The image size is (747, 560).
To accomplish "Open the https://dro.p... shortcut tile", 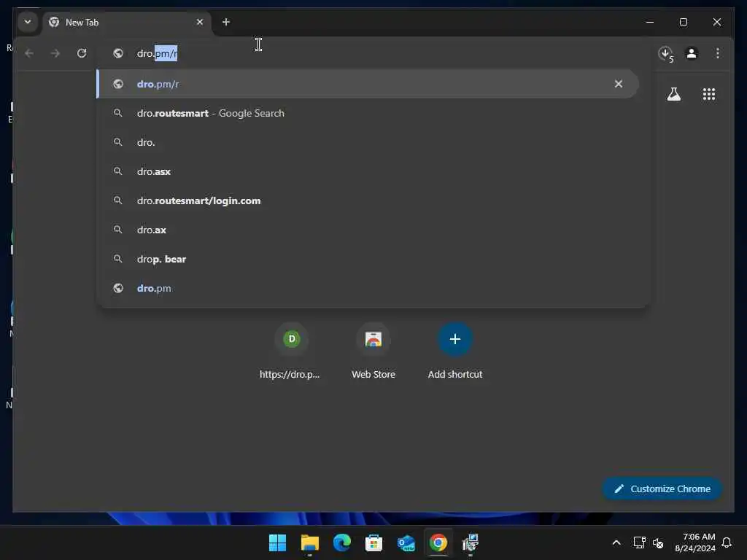I will click(x=291, y=351).
